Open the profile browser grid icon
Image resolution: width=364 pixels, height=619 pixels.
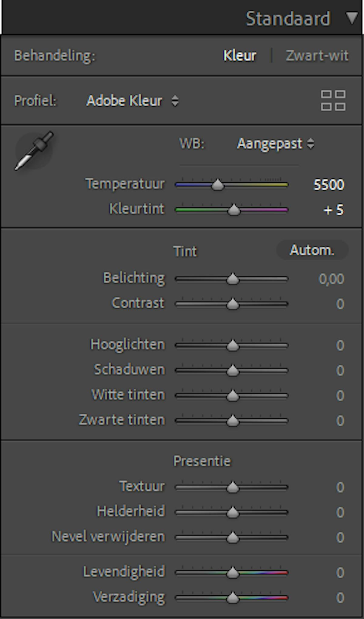coord(333,100)
